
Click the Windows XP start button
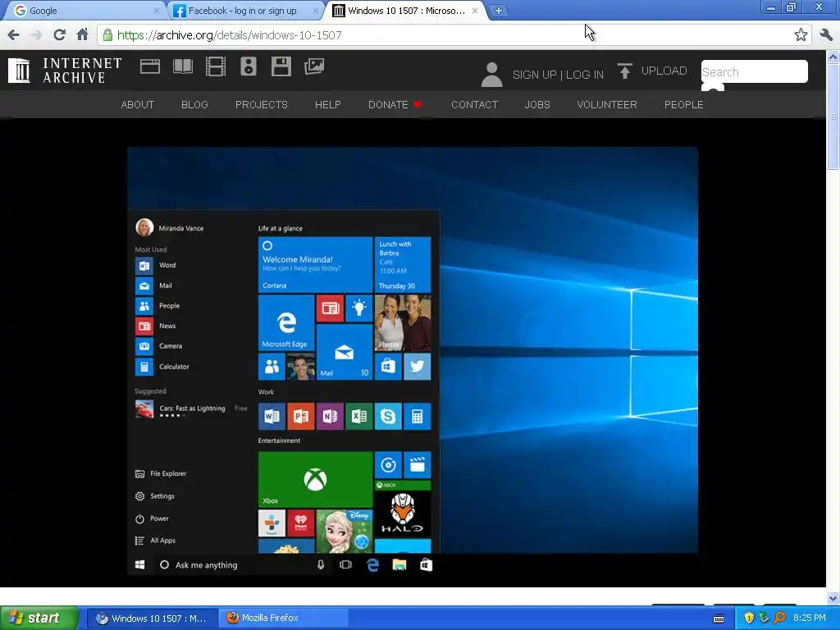point(39,619)
